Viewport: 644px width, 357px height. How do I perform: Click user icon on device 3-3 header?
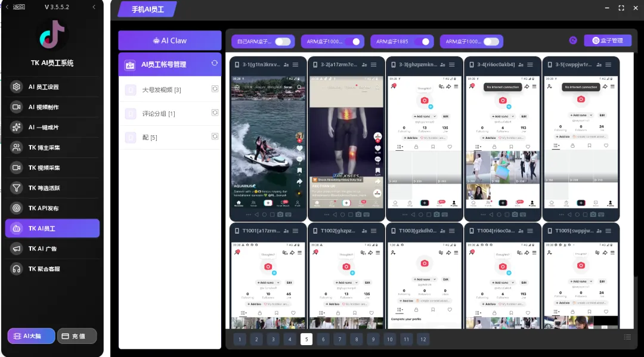pyautogui.click(x=442, y=64)
